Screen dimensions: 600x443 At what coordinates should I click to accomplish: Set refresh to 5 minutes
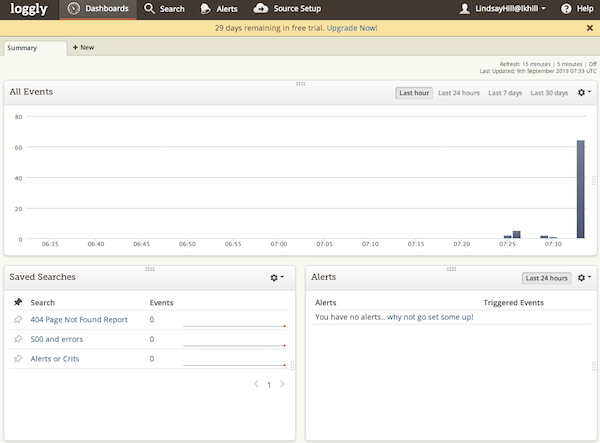(x=569, y=64)
